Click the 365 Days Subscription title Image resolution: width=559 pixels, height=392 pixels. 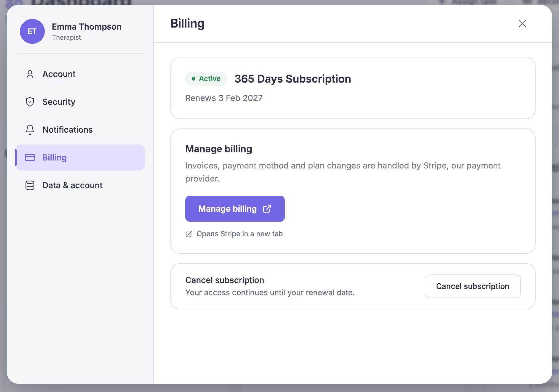(x=293, y=79)
